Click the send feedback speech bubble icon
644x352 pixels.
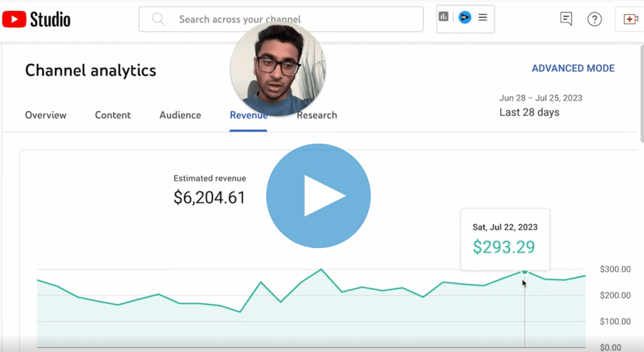coord(566,19)
